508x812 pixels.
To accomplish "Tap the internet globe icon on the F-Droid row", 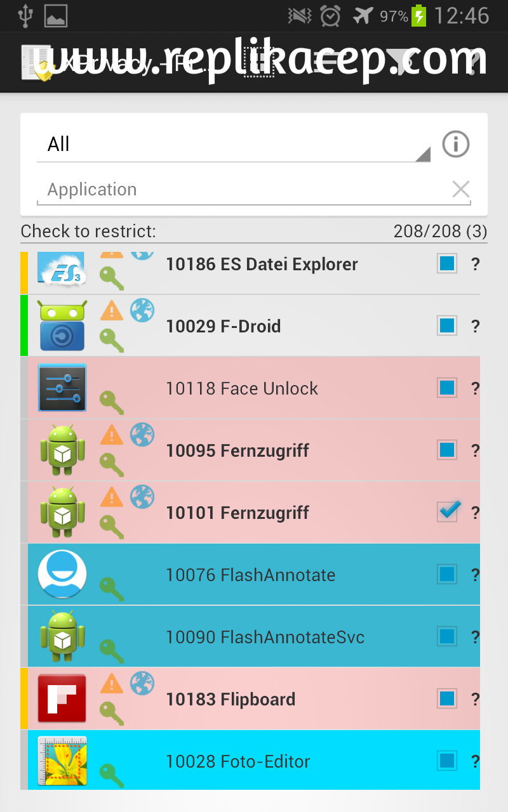I will click(142, 310).
